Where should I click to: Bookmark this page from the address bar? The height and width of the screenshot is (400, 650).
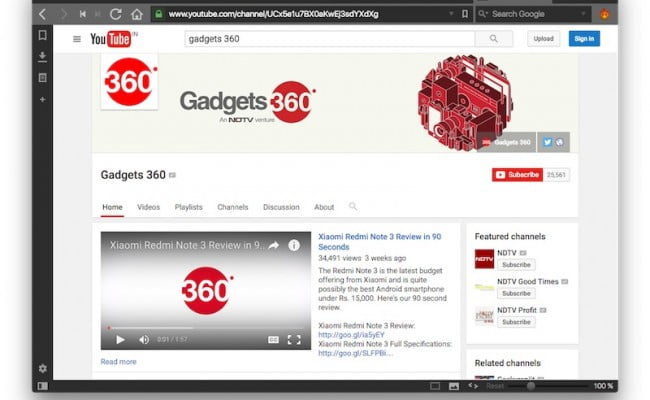click(465, 14)
